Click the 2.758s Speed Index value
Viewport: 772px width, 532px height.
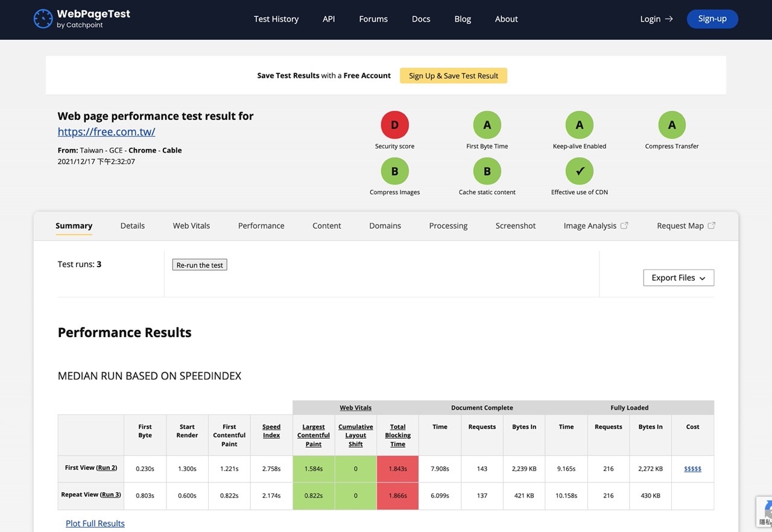tap(271, 469)
